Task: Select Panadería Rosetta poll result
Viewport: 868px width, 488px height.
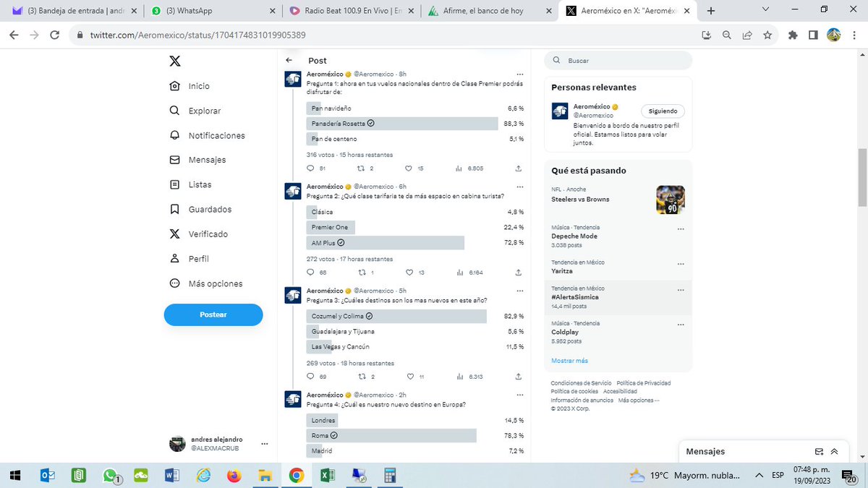Action: pos(415,124)
